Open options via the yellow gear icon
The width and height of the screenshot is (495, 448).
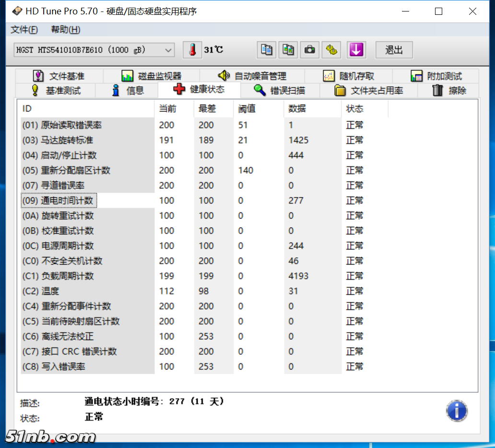coord(331,50)
